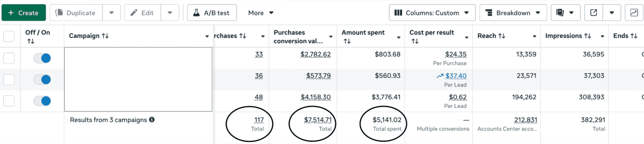Open the charts view icon
This screenshot has width=644, height=144.
634,13
